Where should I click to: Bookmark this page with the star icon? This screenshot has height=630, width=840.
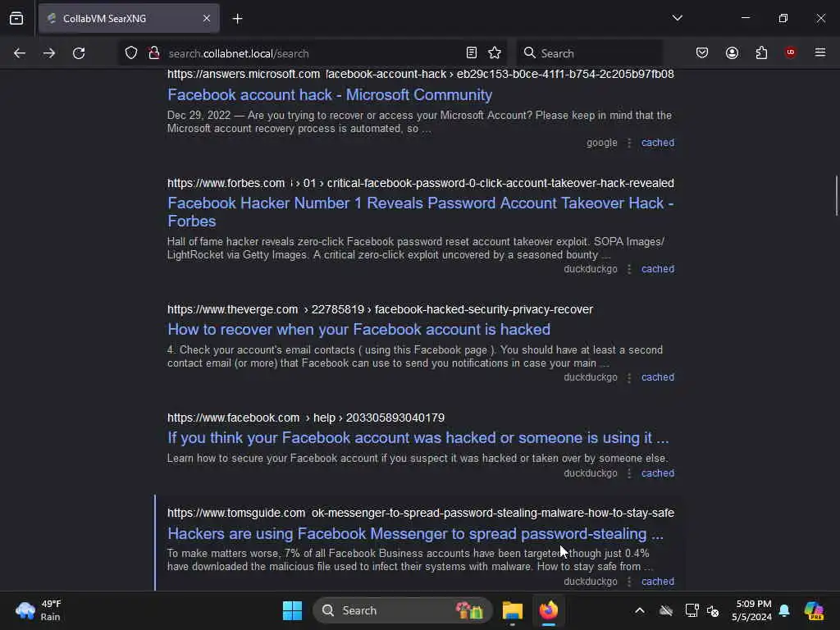point(495,52)
